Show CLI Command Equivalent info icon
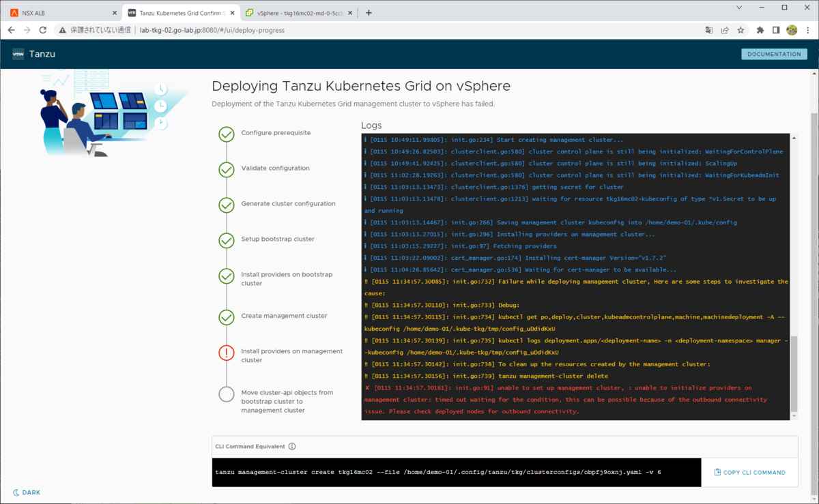 pyautogui.click(x=292, y=447)
